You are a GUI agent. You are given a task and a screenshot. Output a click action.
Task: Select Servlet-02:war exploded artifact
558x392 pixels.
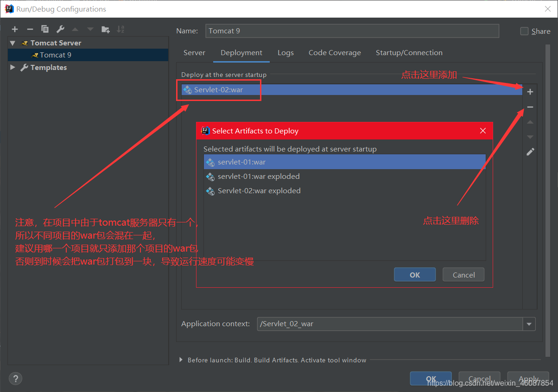[x=344, y=191]
